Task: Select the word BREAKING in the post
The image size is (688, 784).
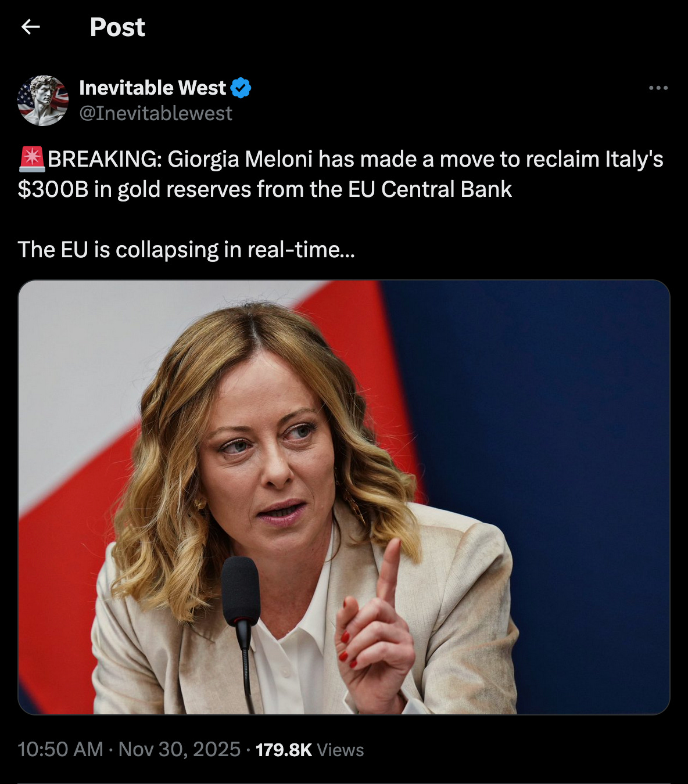Action: [105, 159]
